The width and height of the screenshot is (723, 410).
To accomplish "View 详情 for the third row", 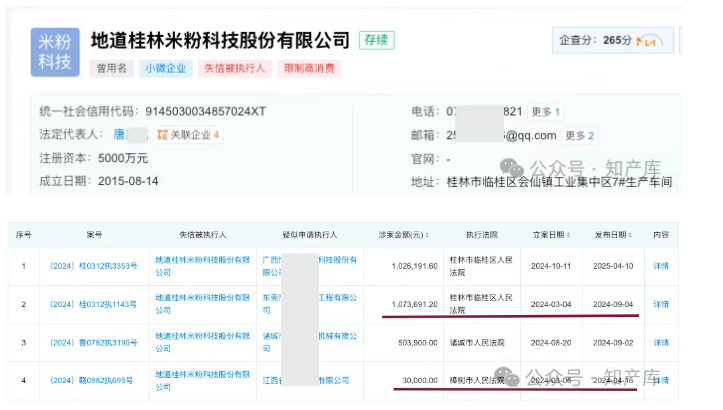I will click(661, 343).
